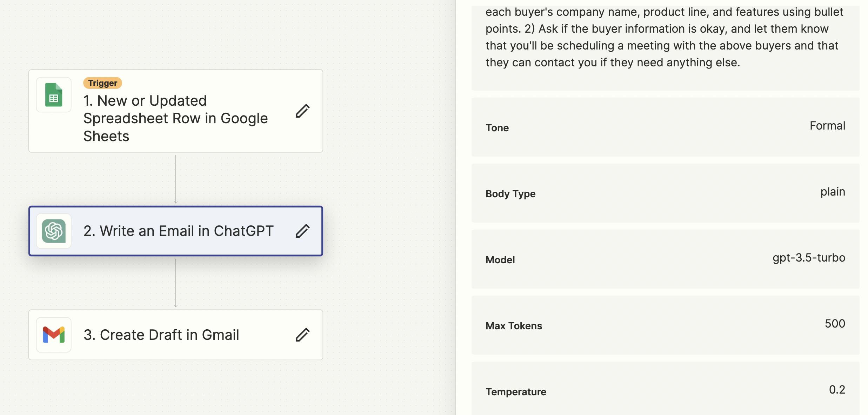Screen dimensions: 868x415
Task: Click the Temperature label
Action: pyautogui.click(x=516, y=392)
